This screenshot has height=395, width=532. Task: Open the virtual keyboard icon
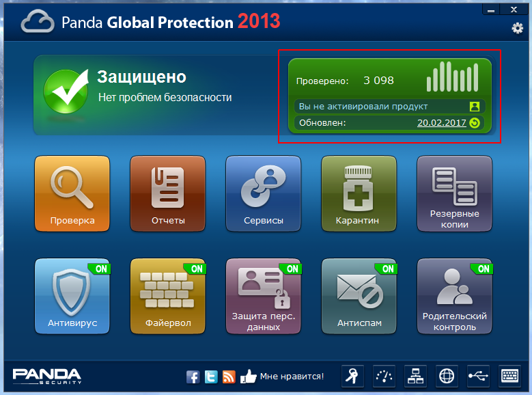(x=509, y=377)
